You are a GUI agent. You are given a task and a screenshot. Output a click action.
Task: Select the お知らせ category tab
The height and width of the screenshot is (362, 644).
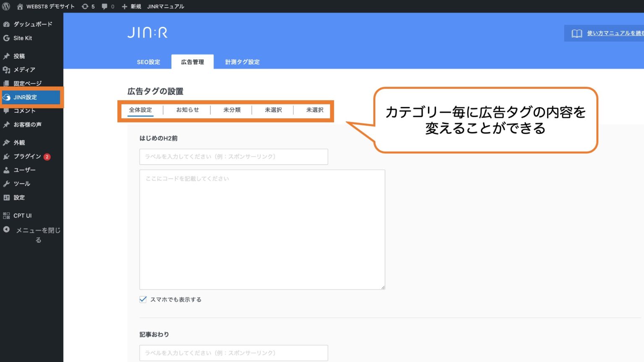tap(187, 110)
